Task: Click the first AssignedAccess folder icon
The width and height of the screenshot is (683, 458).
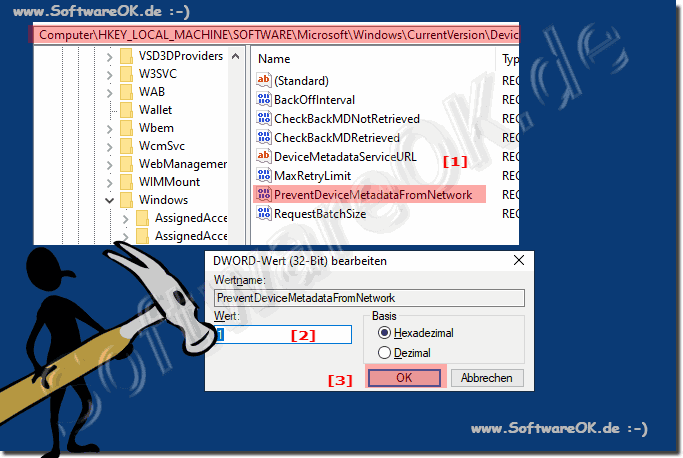Action: pos(142,217)
